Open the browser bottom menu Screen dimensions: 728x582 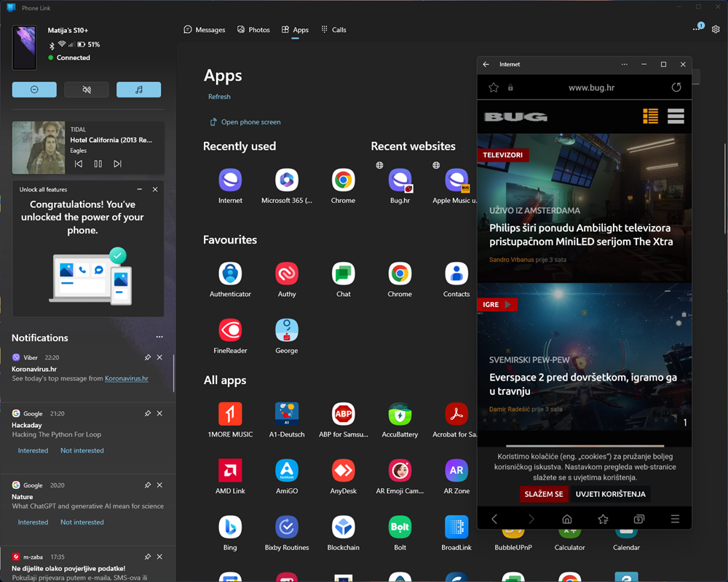[x=675, y=519]
